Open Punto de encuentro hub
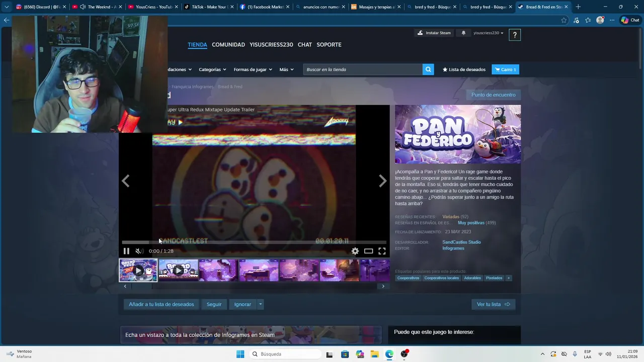 pos(494,95)
